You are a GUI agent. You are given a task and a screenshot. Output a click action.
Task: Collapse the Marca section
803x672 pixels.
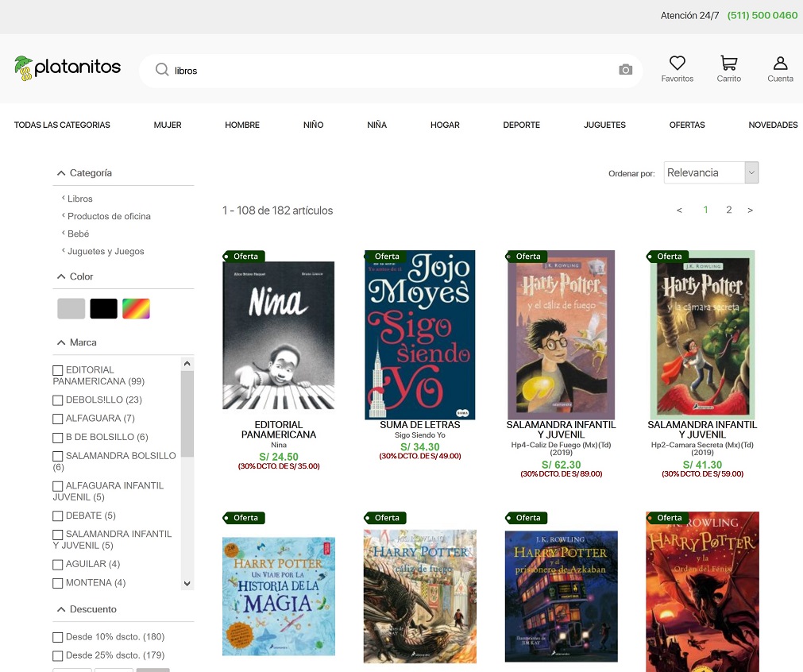coord(61,342)
